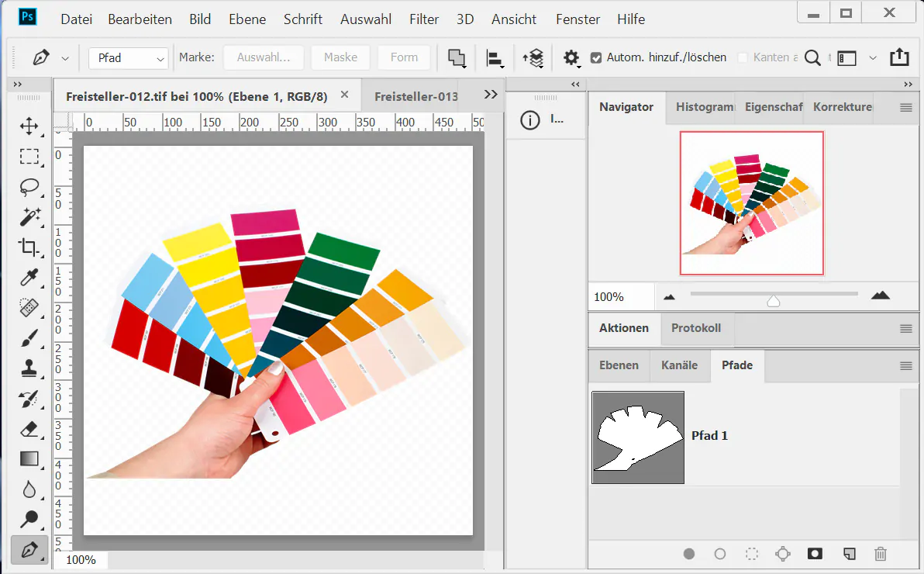Pick the Magic Wand tool
Image resolution: width=924 pixels, height=574 pixels.
(29, 217)
